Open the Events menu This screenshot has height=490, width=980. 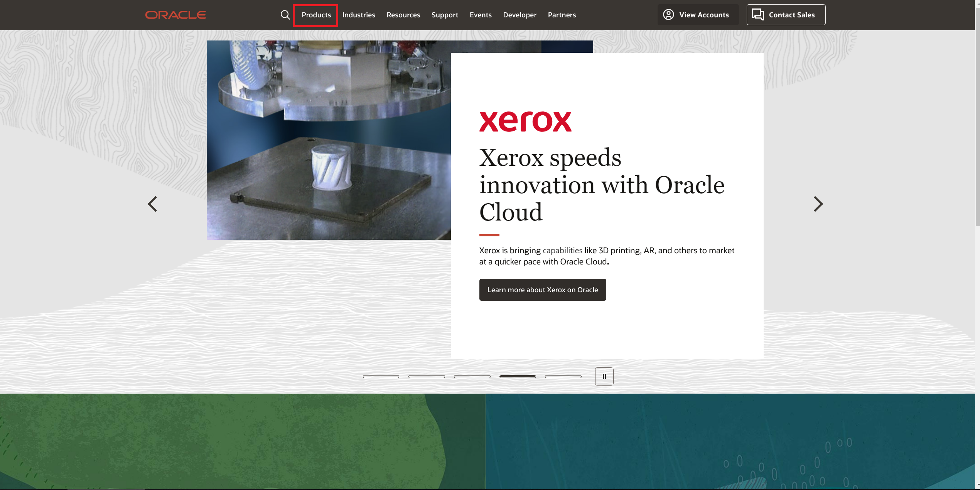pos(481,15)
